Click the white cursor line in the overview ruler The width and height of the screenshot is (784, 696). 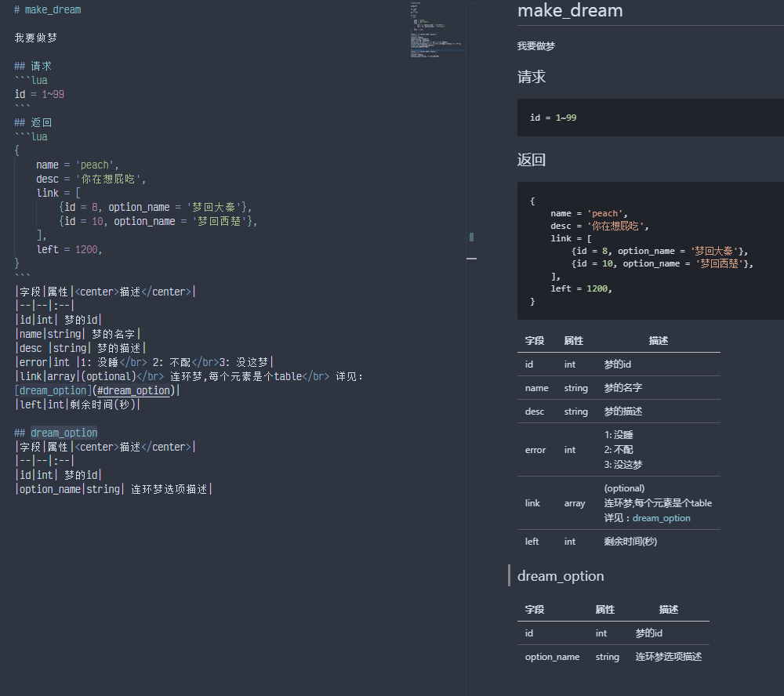click(471, 258)
